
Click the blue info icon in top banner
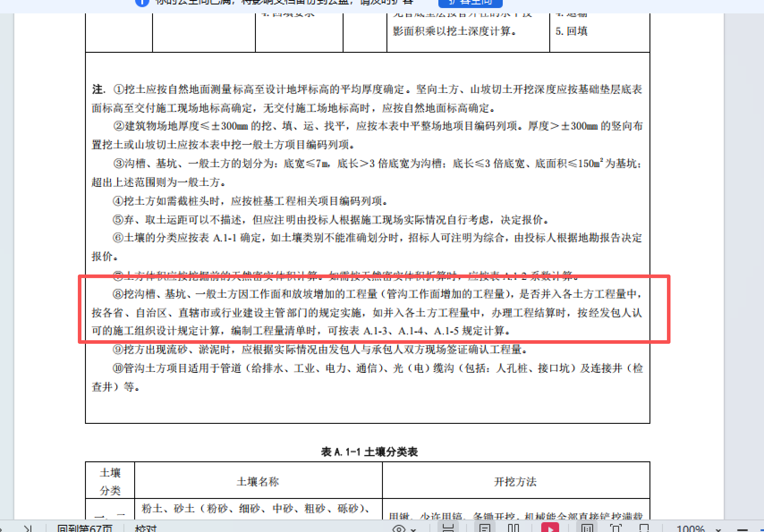pyautogui.click(x=142, y=2)
